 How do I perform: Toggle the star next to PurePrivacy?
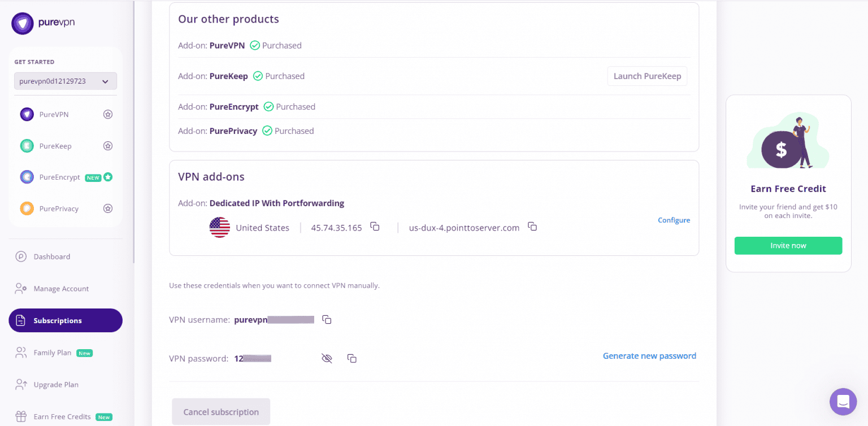click(108, 208)
